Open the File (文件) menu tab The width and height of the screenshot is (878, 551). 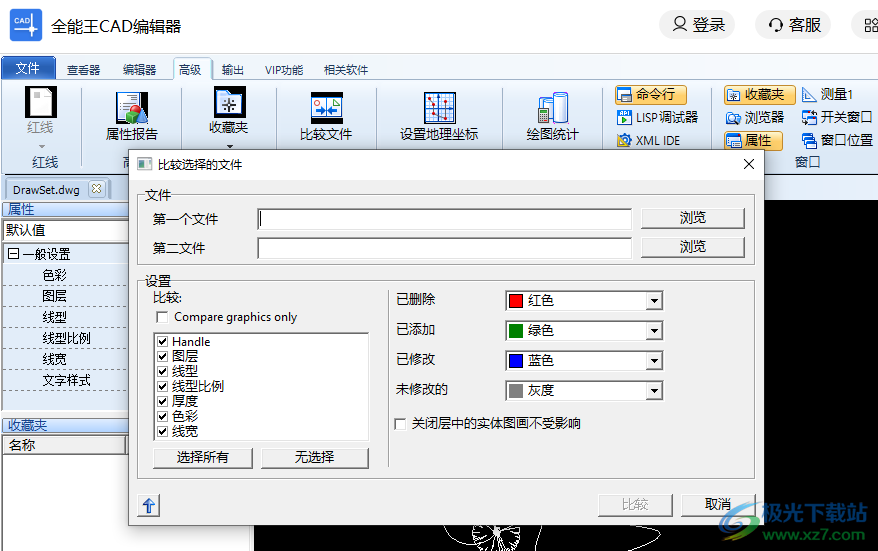coord(28,68)
